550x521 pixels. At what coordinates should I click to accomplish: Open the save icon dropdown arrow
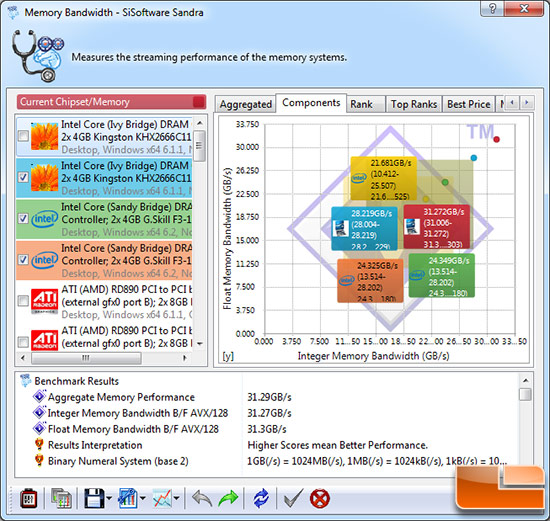tap(108, 498)
